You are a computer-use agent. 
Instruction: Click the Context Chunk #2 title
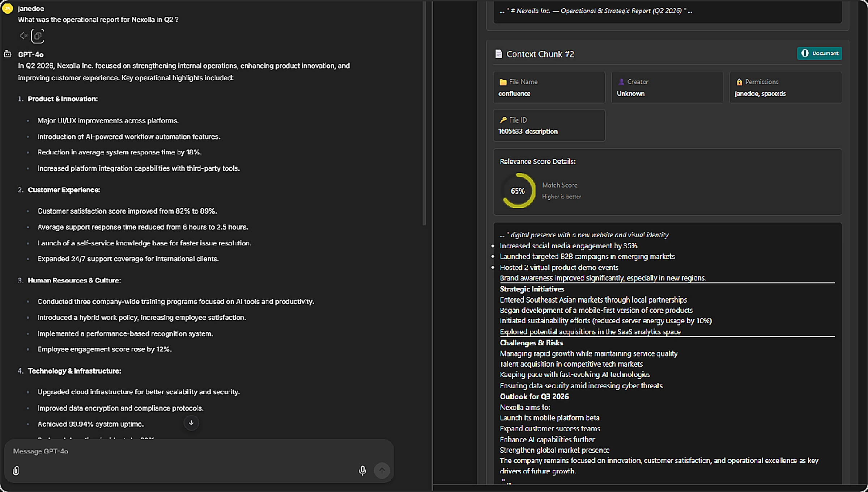click(540, 54)
